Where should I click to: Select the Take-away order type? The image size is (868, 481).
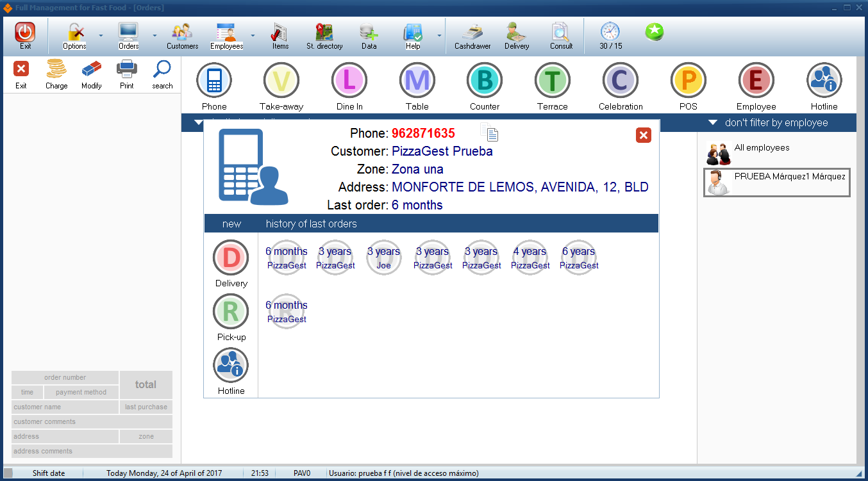pos(281,81)
